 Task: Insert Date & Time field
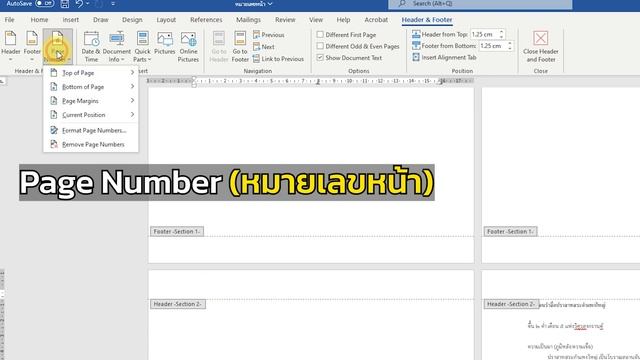pyautogui.click(x=91, y=46)
